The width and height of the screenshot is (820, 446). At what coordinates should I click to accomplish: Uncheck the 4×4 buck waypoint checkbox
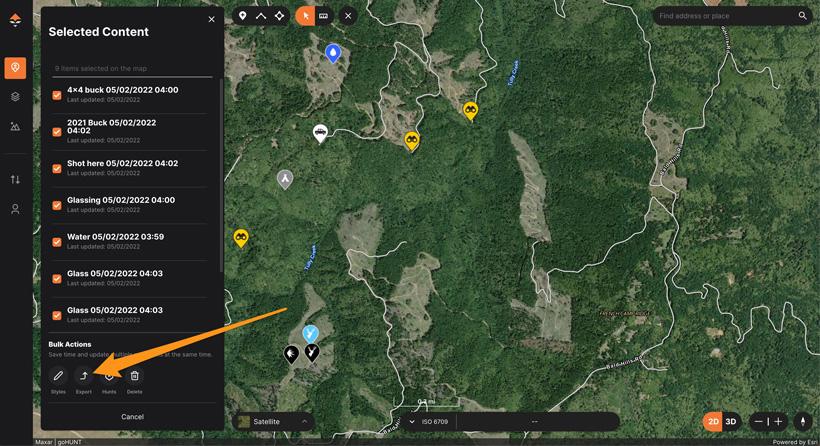56,95
